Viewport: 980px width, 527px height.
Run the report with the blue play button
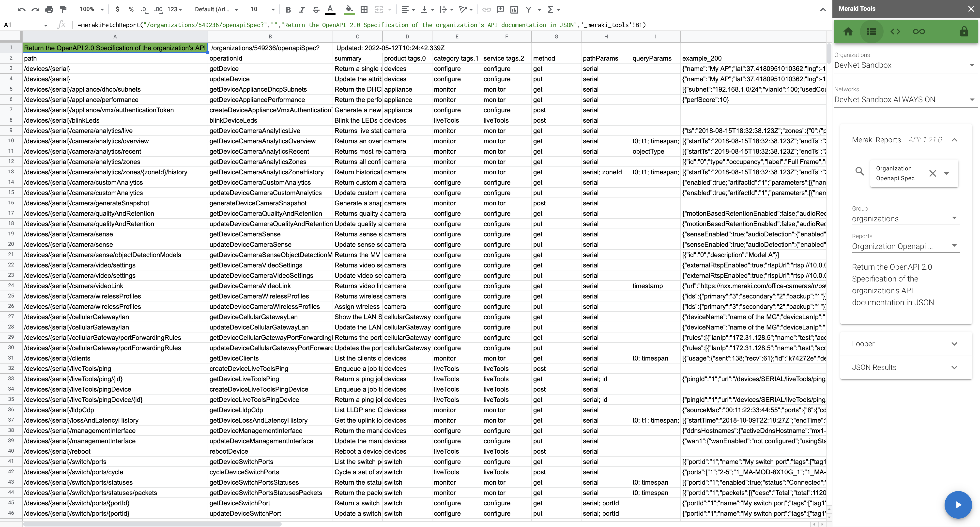958,505
